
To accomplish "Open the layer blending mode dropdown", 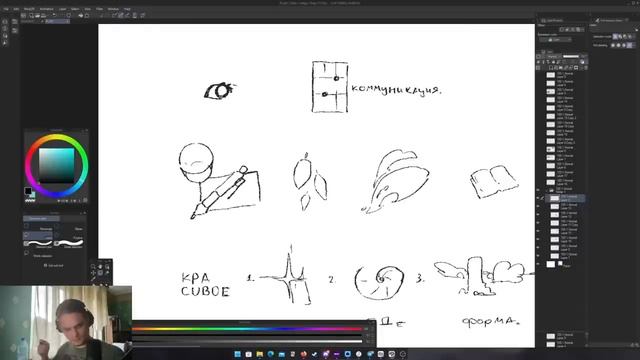I will (554, 56).
